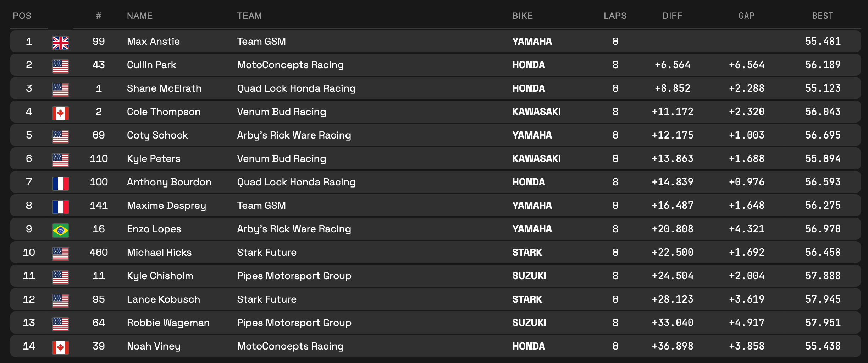Select the GAP column header
Viewport: 868px width, 363px height.
click(x=746, y=16)
